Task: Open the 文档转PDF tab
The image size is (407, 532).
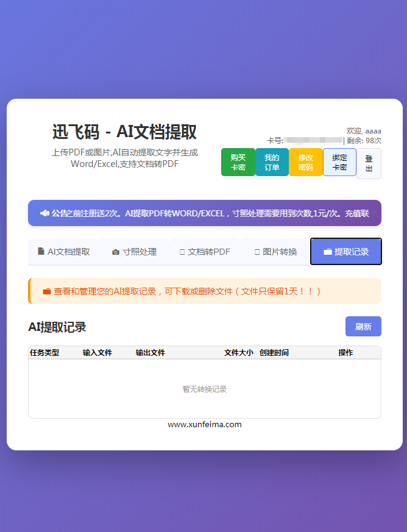Action: (205, 252)
